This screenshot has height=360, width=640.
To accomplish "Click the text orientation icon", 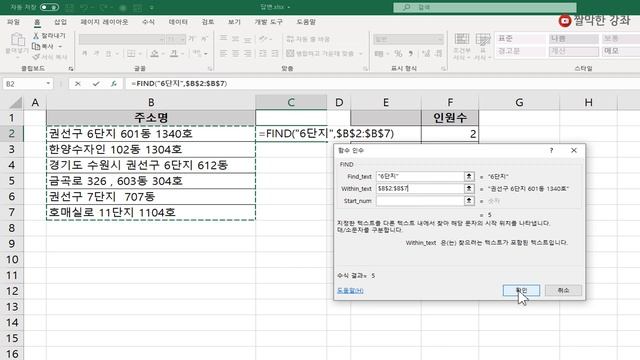I will point(264,39).
